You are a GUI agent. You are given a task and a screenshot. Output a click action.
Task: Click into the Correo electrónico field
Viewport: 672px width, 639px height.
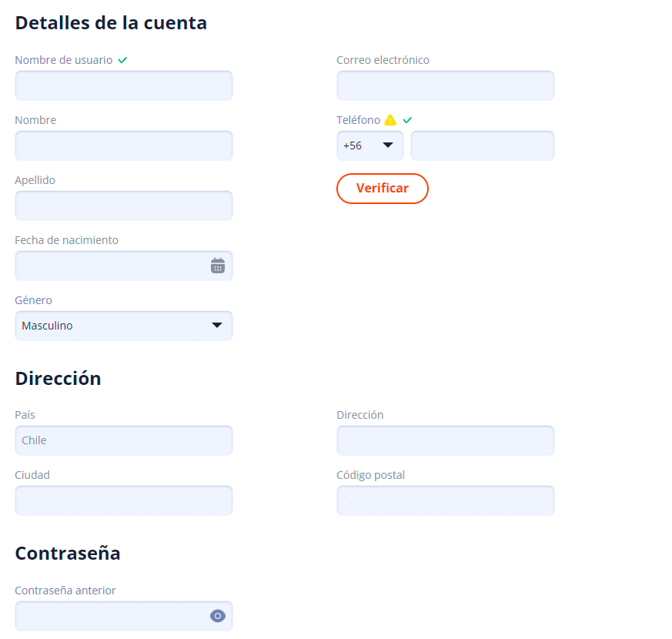pos(445,85)
